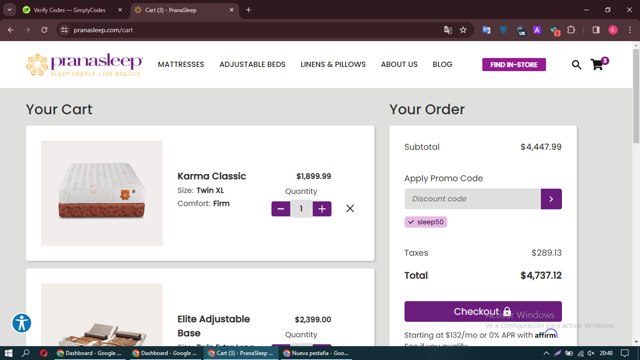Click the PranaSleep logo
The height and width of the screenshot is (360, 640).
click(84, 64)
